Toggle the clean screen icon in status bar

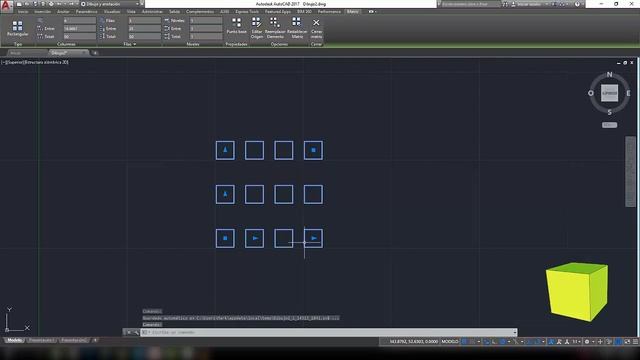627,342
